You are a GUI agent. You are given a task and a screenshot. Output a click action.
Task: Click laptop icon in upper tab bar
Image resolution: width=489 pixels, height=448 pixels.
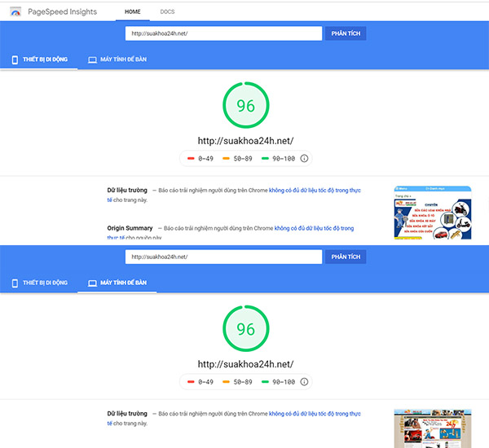click(x=92, y=59)
